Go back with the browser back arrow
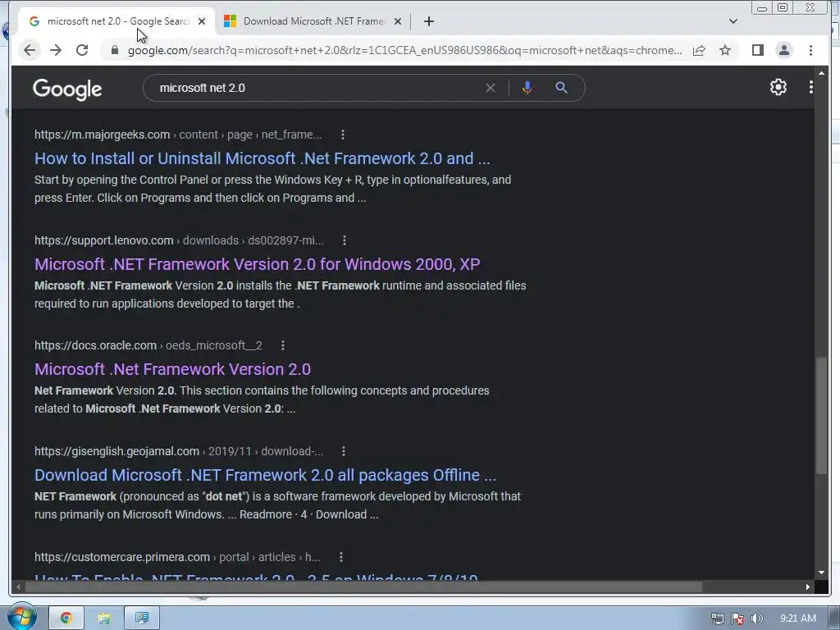The width and height of the screenshot is (840, 630). coord(30,50)
